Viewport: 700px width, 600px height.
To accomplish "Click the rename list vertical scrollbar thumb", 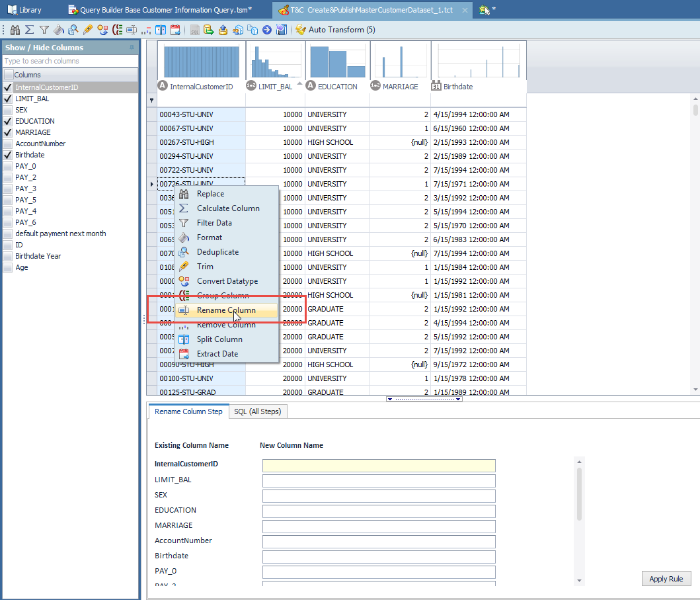I will point(579,493).
